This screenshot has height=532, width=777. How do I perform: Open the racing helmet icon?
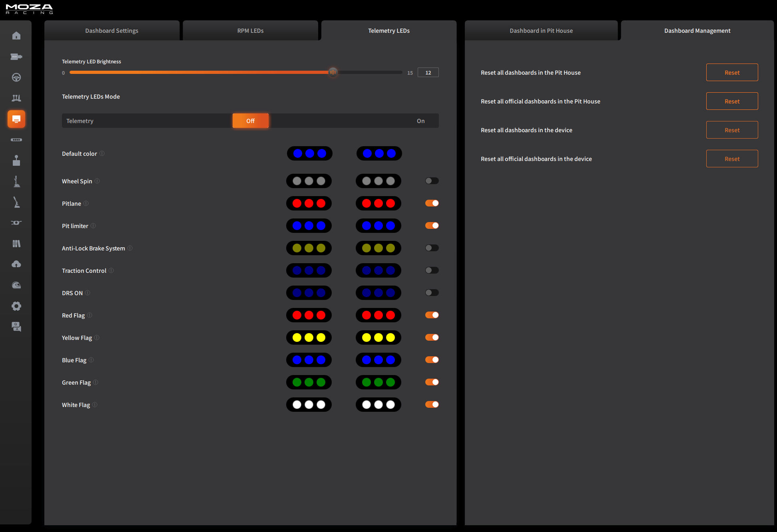click(x=16, y=285)
